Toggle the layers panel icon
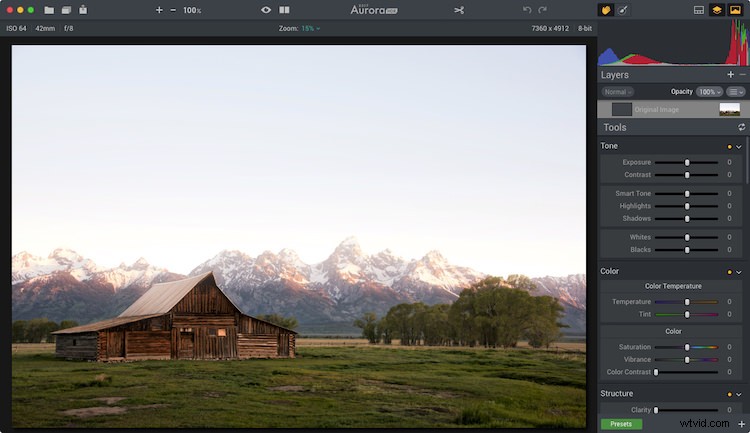Image resolution: width=750 pixels, height=433 pixels. click(717, 10)
